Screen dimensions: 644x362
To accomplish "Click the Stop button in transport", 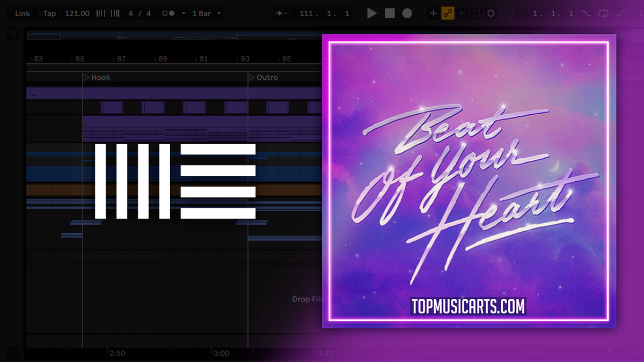I will tap(390, 13).
